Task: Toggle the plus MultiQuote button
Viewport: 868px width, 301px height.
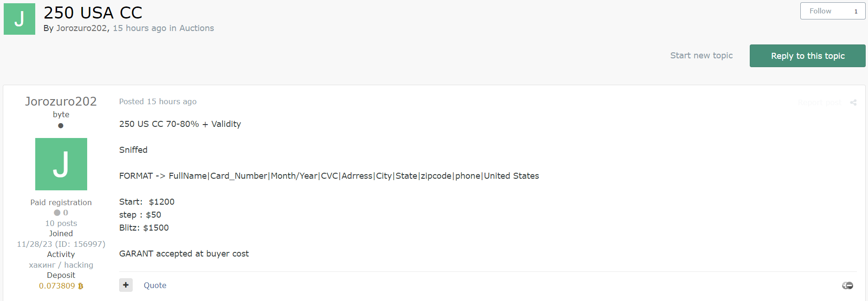Action: click(x=126, y=285)
